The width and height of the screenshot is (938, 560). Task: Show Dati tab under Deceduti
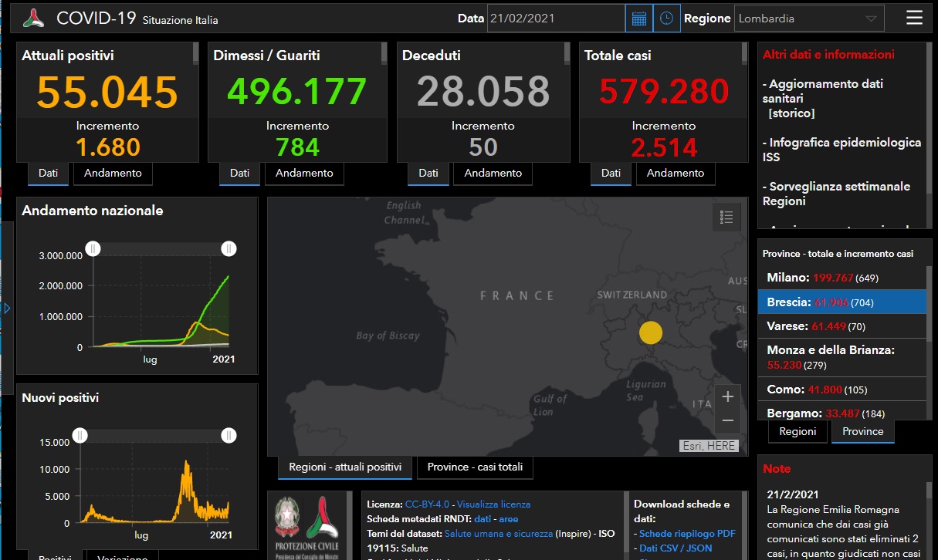(x=428, y=174)
